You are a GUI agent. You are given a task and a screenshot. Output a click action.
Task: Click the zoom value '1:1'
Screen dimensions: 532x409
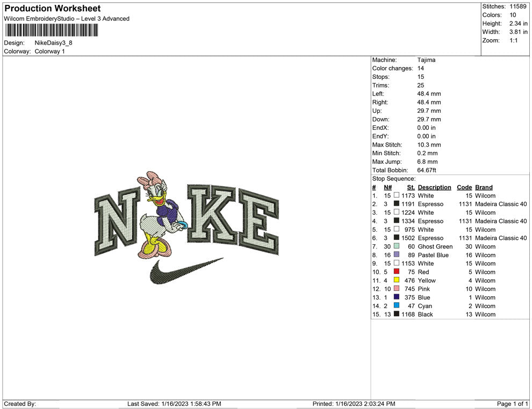click(x=513, y=40)
